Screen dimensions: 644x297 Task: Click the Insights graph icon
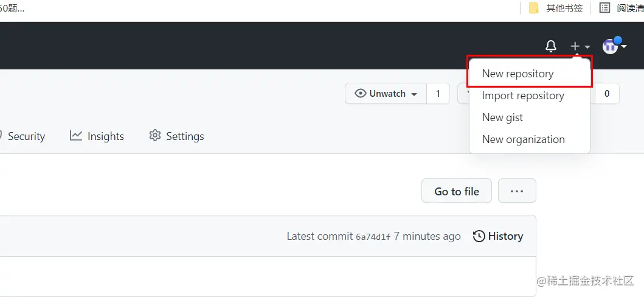click(x=76, y=136)
